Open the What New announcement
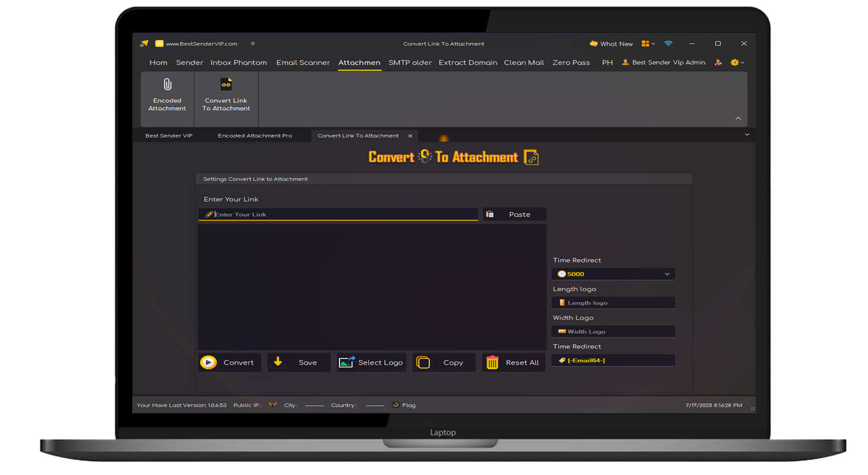This screenshot has height=475, width=868. coord(611,44)
